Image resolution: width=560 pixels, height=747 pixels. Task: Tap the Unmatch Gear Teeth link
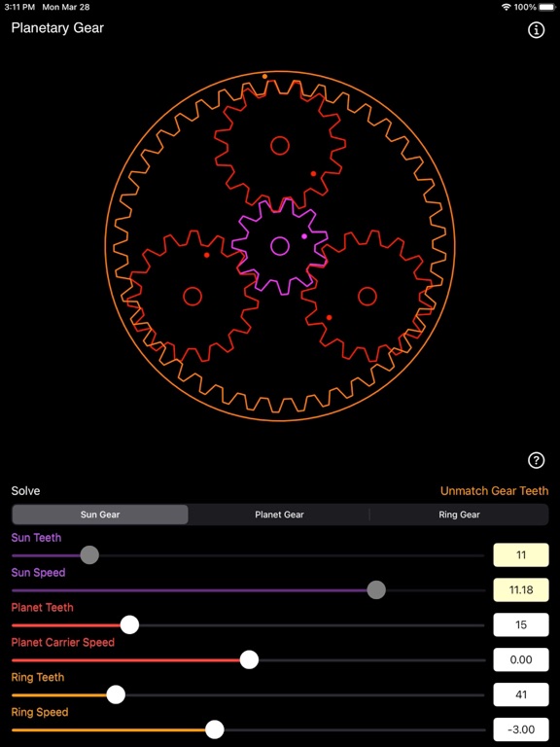click(x=494, y=490)
